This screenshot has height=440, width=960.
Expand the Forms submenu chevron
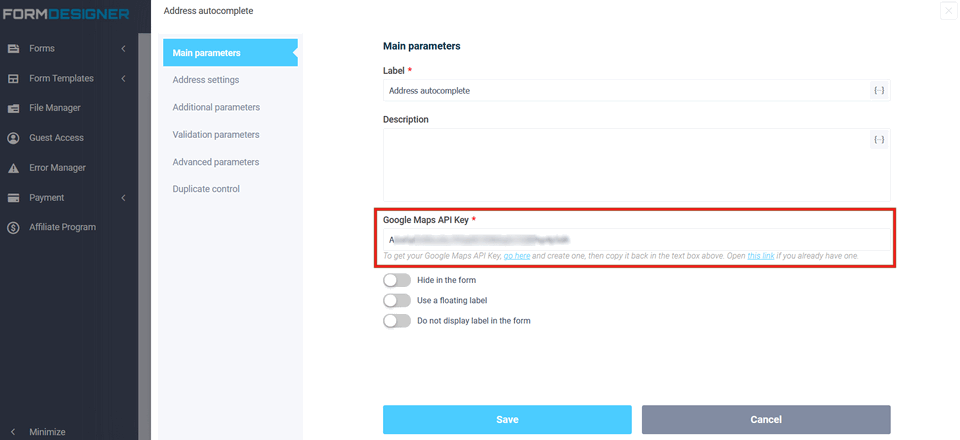point(123,48)
